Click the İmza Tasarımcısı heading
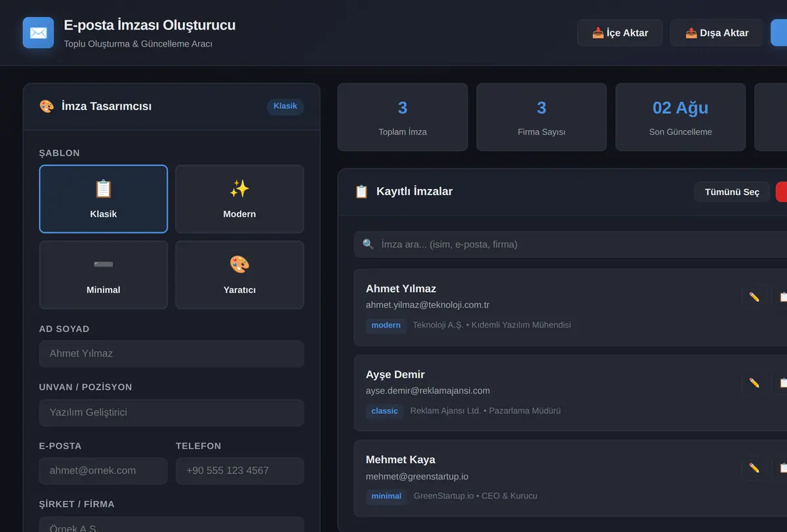The image size is (787, 532). pos(106,106)
